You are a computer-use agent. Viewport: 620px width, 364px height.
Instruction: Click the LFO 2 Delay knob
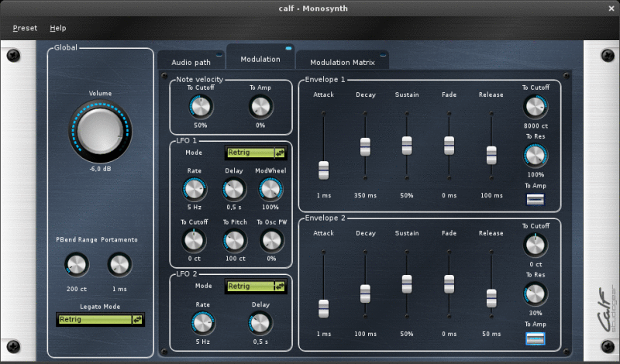click(260, 323)
